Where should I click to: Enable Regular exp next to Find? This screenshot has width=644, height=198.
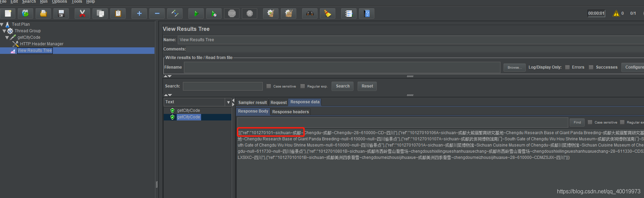(622, 122)
